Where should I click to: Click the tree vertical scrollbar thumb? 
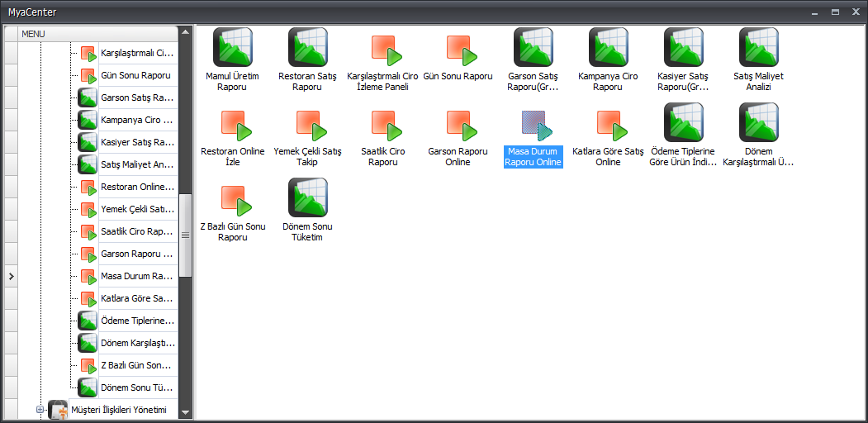186,235
